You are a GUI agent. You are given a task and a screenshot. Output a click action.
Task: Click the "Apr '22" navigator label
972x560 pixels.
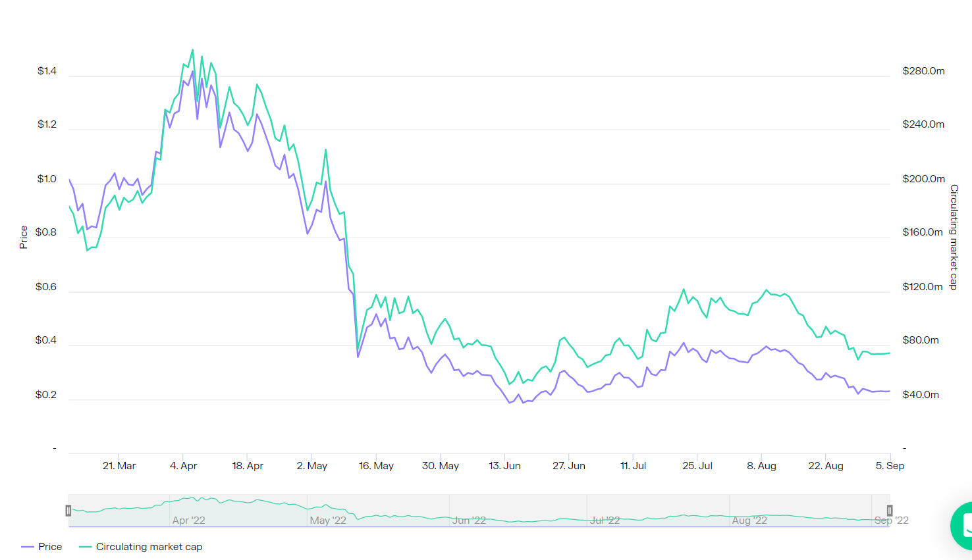(x=189, y=521)
